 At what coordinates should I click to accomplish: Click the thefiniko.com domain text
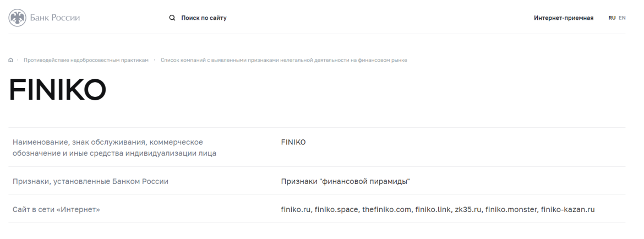388,209
